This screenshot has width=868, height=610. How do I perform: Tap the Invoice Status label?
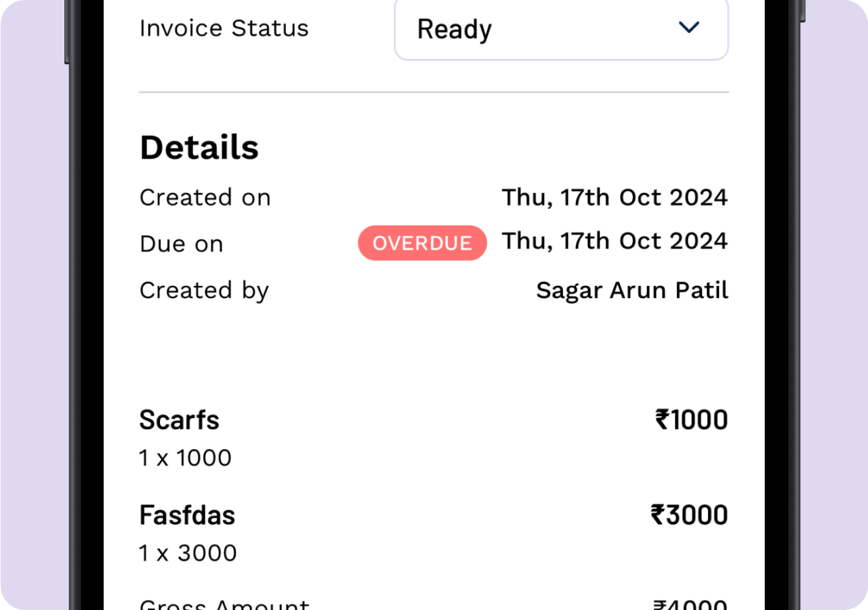coord(224,28)
